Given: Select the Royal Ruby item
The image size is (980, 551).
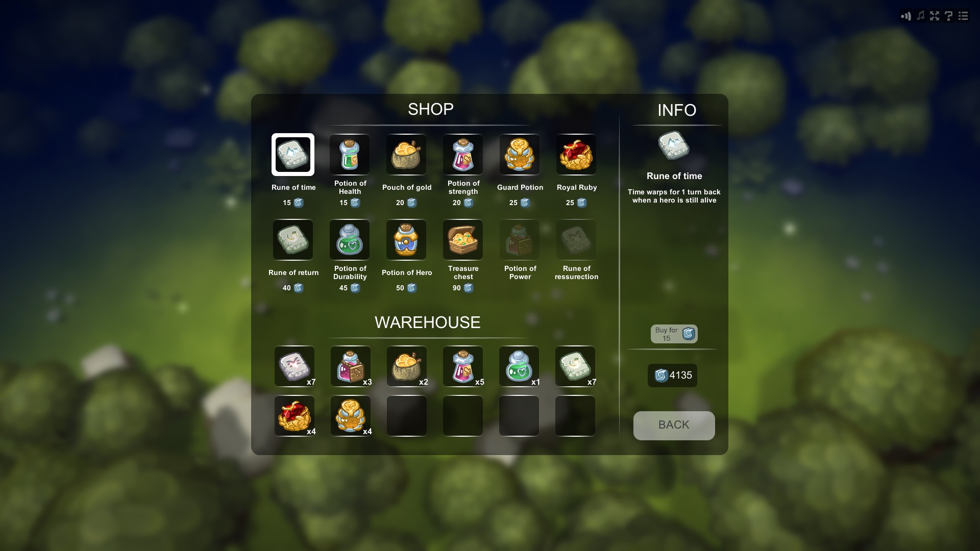Looking at the screenshot, I should [576, 154].
